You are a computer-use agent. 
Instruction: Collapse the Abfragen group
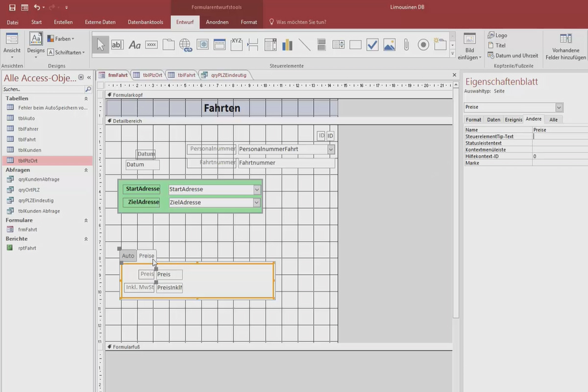86,170
